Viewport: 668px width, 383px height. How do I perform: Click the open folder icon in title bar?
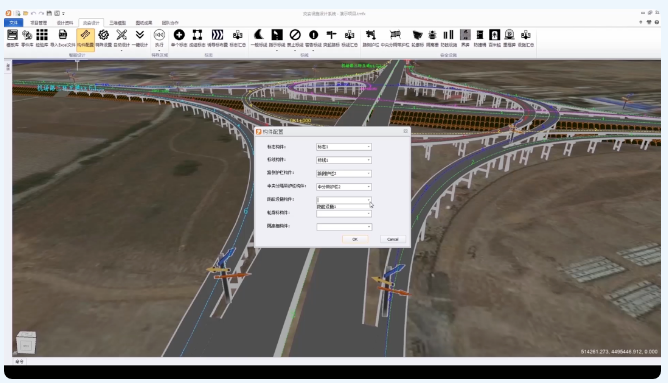pos(26,13)
